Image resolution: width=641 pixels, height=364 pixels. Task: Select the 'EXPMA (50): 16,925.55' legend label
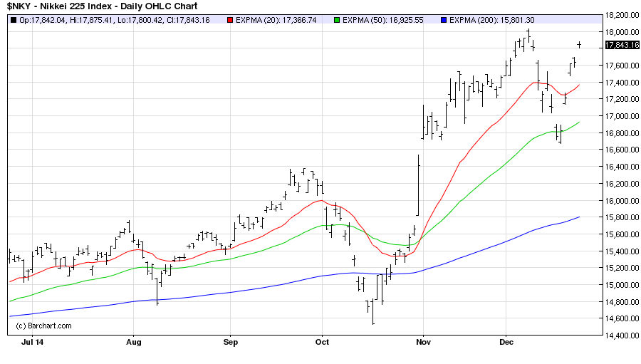pyautogui.click(x=382, y=20)
